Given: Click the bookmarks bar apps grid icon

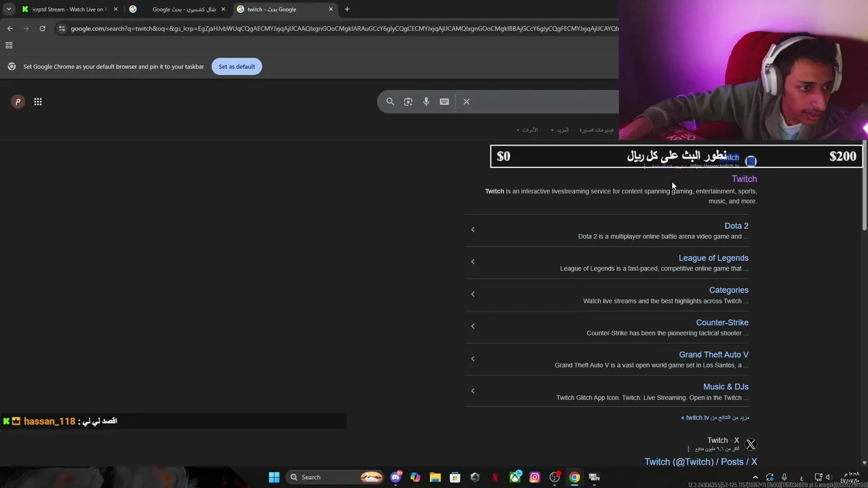Looking at the screenshot, I should [x=9, y=45].
